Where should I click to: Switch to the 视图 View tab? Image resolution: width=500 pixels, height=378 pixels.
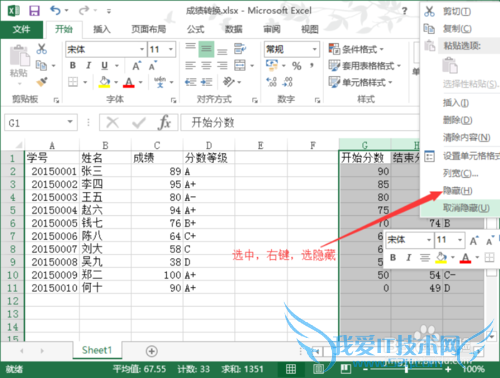[310, 30]
